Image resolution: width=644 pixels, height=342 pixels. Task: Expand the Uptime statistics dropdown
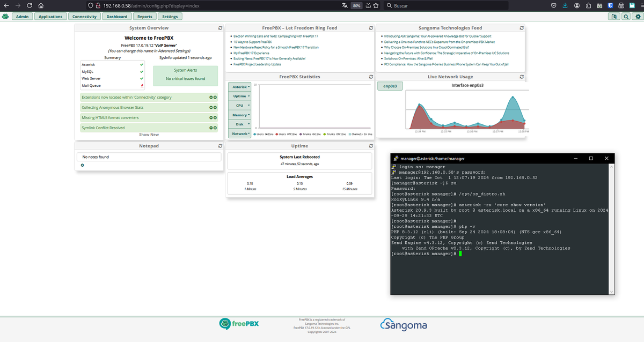pyautogui.click(x=240, y=96)
